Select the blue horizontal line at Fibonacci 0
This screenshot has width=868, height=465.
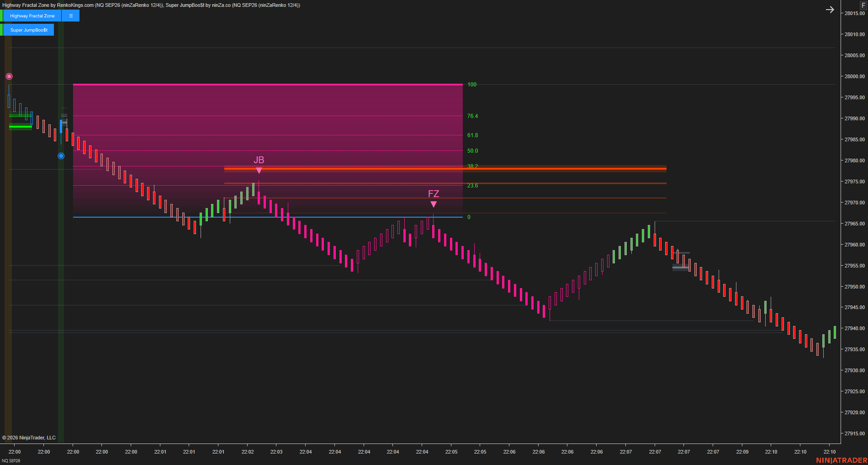coord(268,217)
